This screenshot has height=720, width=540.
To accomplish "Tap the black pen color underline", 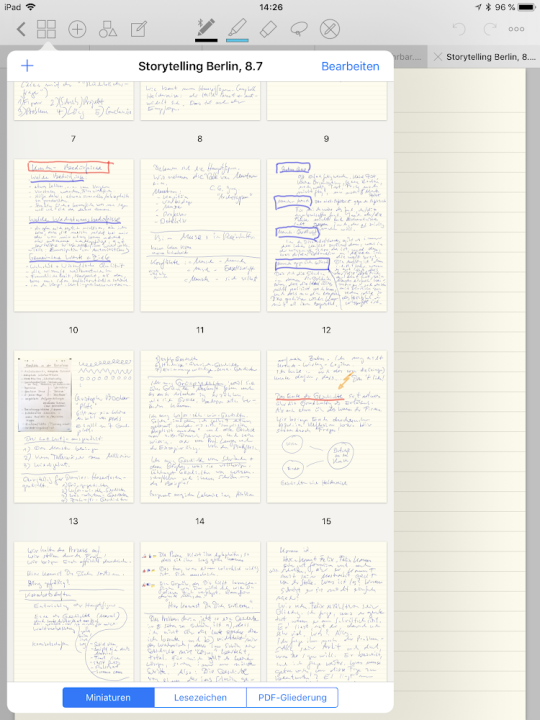I will (x=206, y=40).
